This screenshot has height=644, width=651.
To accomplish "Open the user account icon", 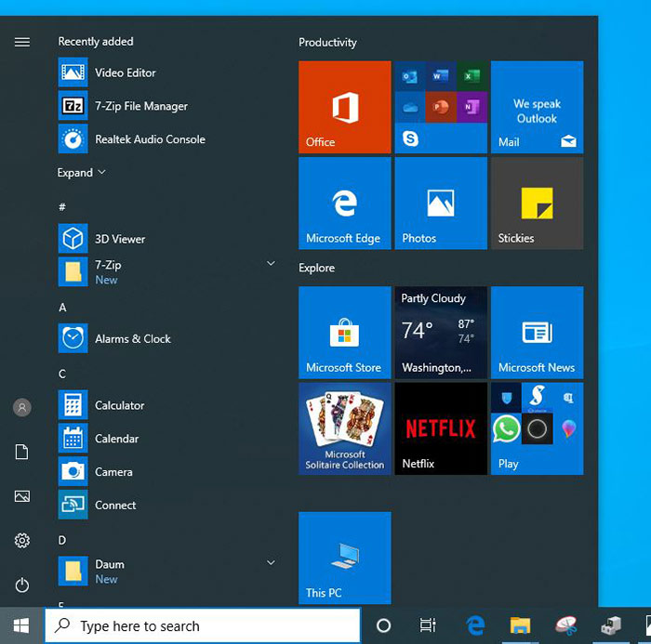I will pos(22,407).
